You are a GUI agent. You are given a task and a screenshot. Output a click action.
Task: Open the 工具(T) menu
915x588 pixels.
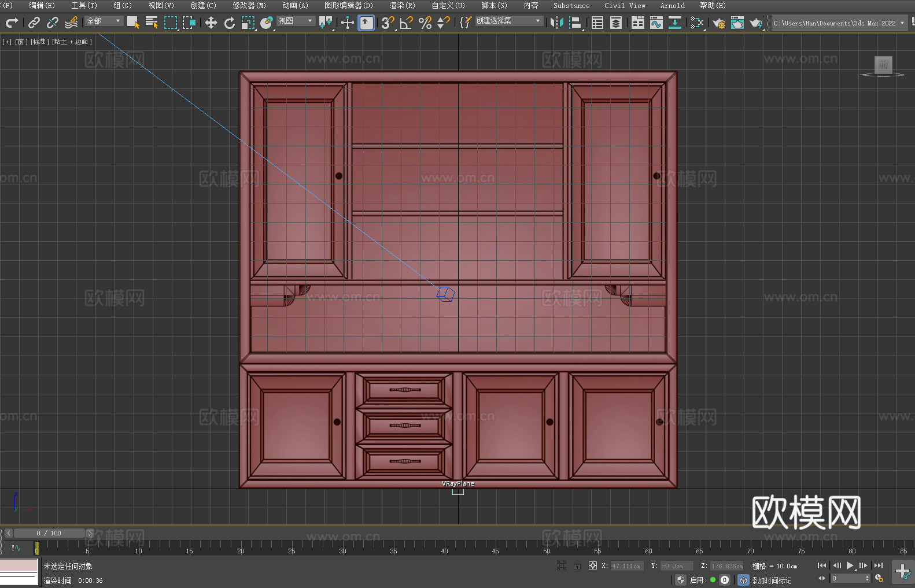(x=84, y=5)
